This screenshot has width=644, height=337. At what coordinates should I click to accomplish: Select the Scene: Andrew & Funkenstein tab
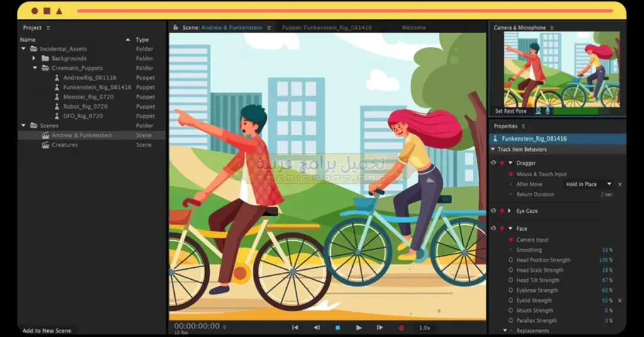(222, 28)
